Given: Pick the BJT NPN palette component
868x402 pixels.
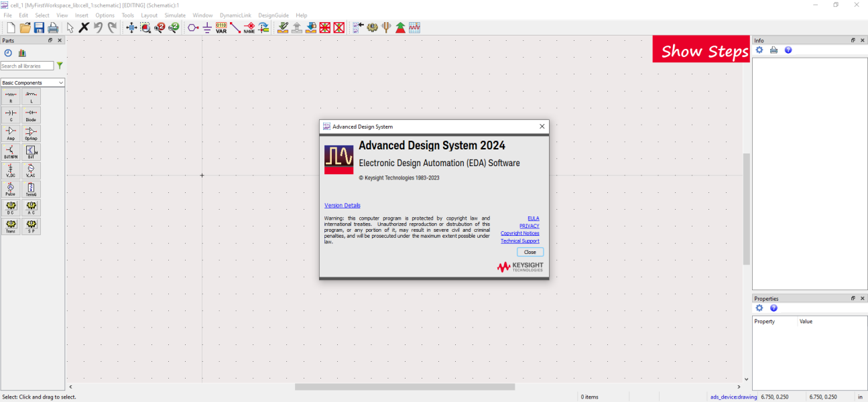Looking at the screenshot, I should (11, 152).
